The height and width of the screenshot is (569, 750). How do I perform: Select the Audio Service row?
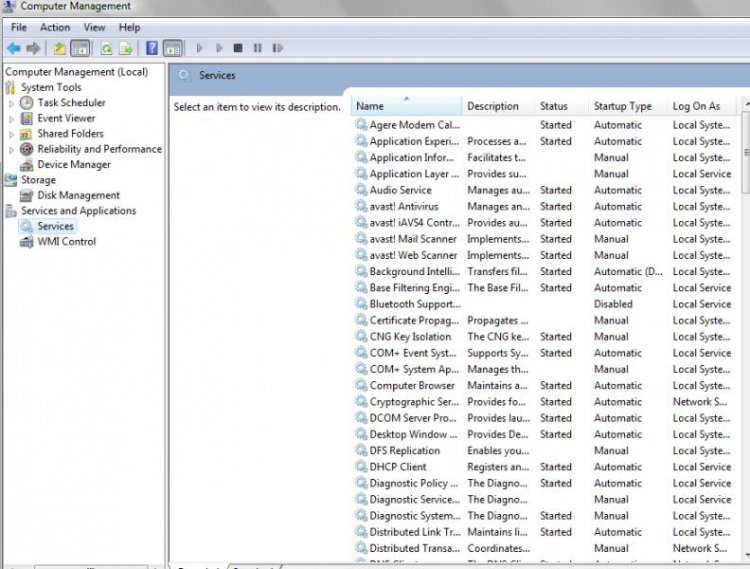pyautogui.click(x=544, y=190)
